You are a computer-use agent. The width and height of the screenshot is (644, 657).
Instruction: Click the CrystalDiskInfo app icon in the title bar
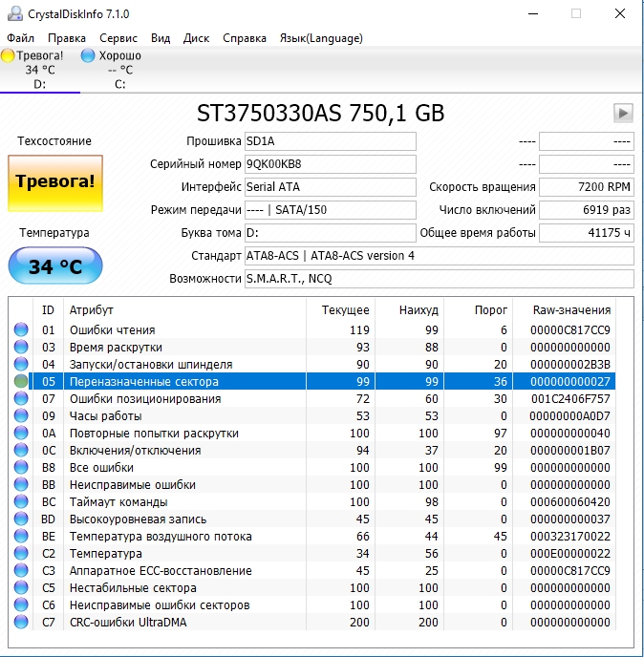tap(15, 13)
